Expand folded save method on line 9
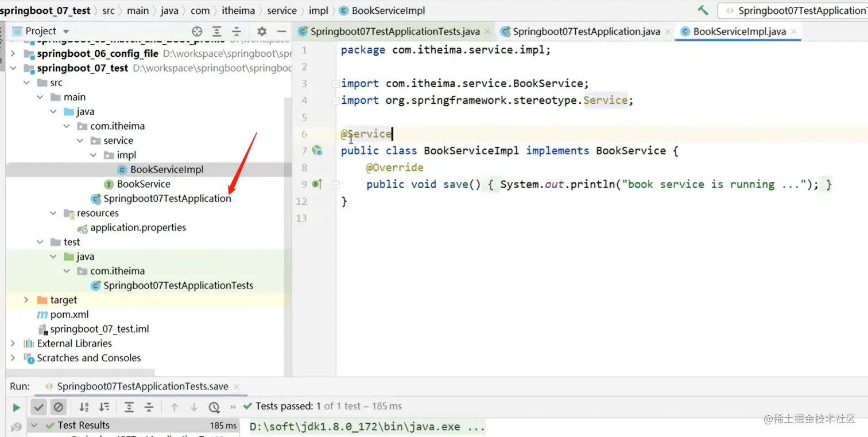 (x=336, y=185)
